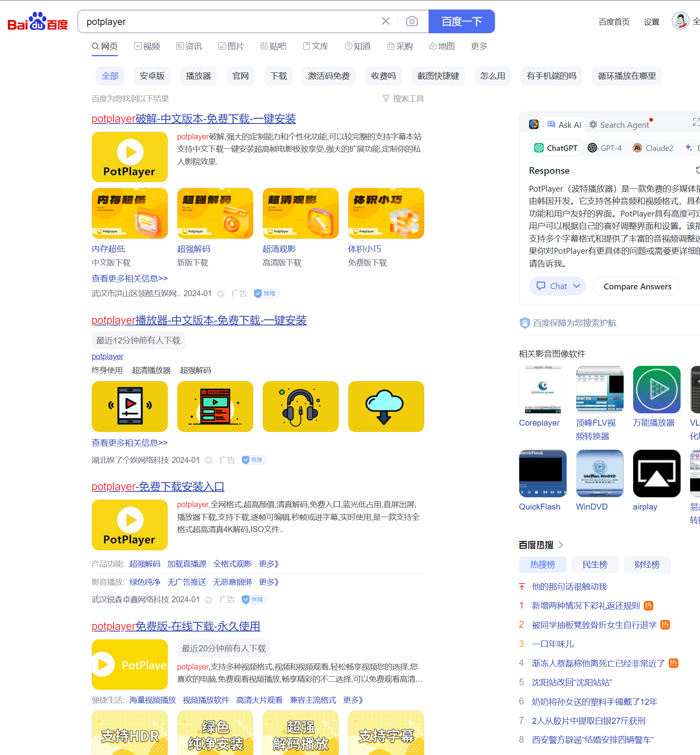Screen dimensions: 700x755
Task: Click the 百度一下 search button
Action: [x=461, y=21]
